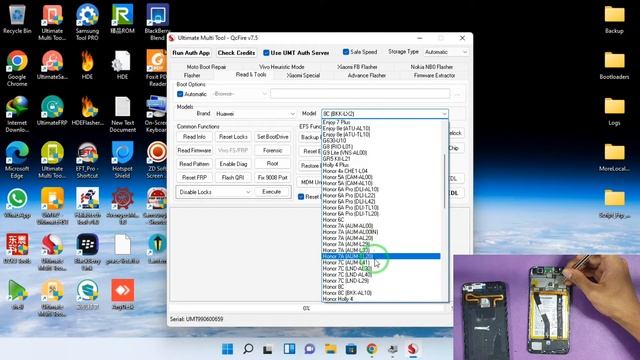Launch Microsoft Edge from the desktop

[17, 160]
